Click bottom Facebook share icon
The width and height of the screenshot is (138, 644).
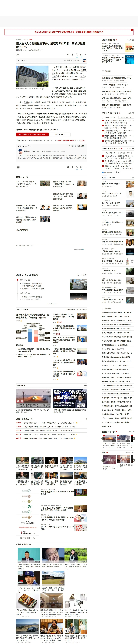73,167
